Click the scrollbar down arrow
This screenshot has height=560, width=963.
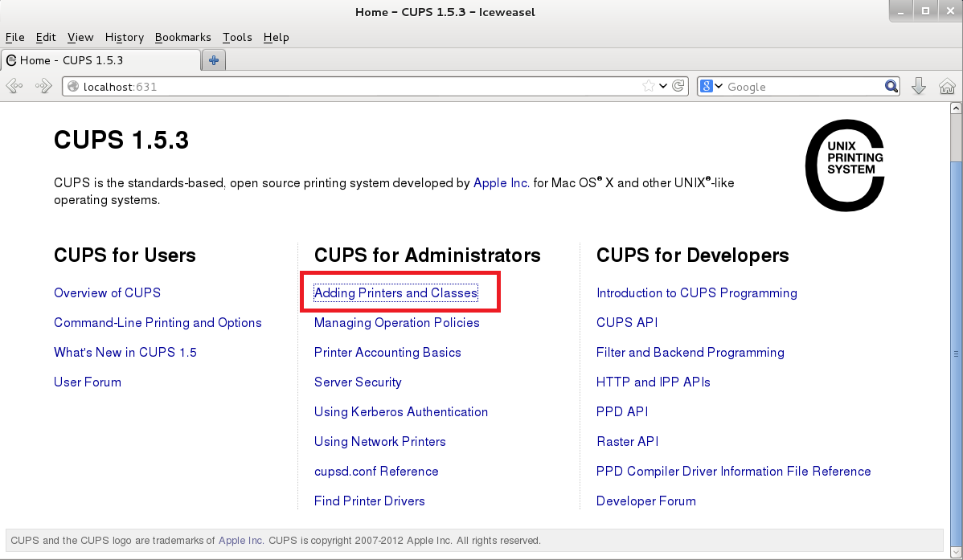pos(956,554)
